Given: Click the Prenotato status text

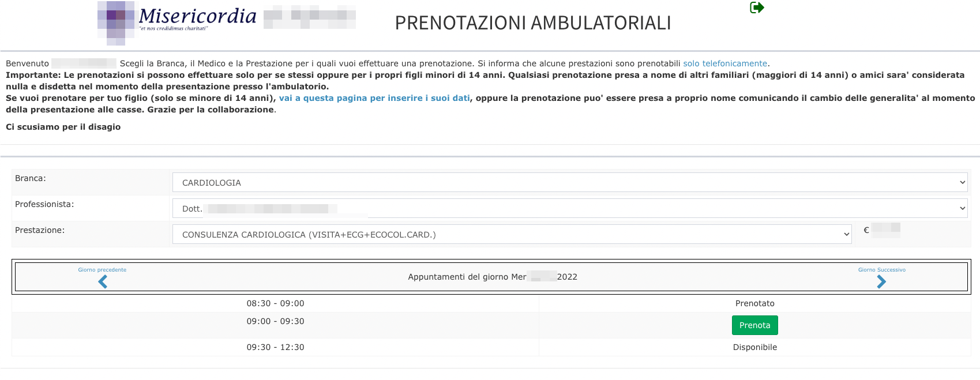Looking at the screenshot, I should [754, 303].
